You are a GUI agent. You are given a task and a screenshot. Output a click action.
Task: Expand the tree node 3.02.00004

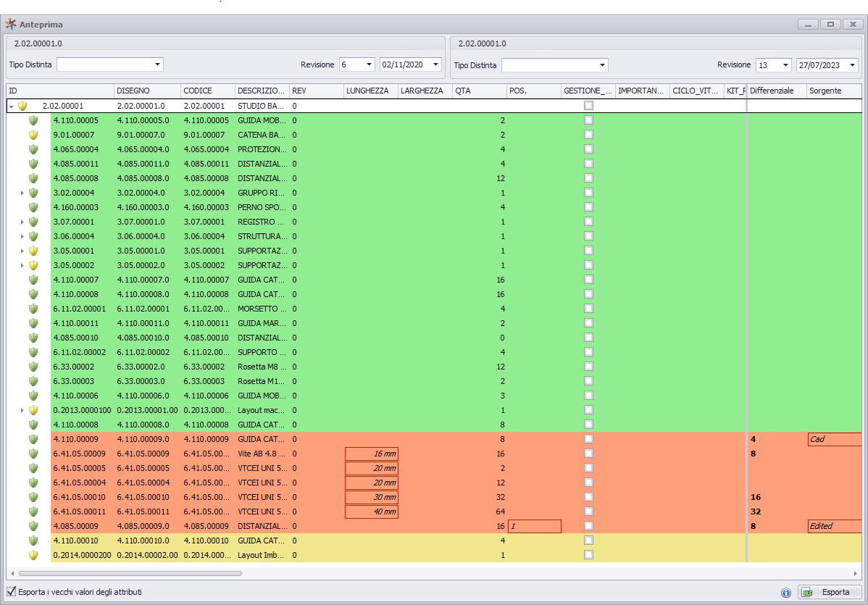coord(22,193)
